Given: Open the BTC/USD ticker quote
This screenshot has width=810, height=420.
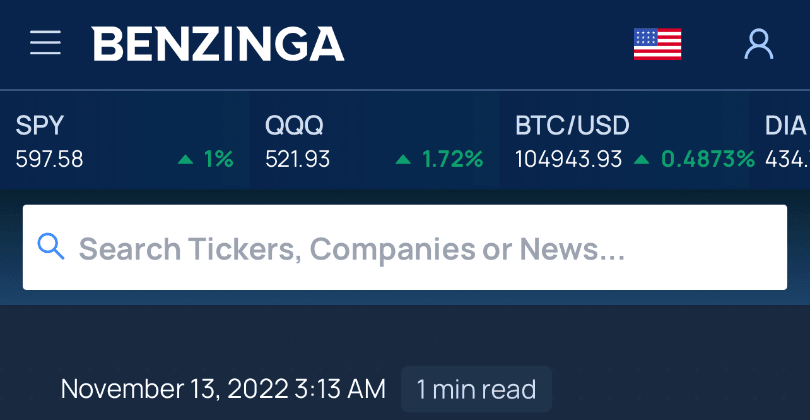Looking at the screenshot, I should coord(572,126).
